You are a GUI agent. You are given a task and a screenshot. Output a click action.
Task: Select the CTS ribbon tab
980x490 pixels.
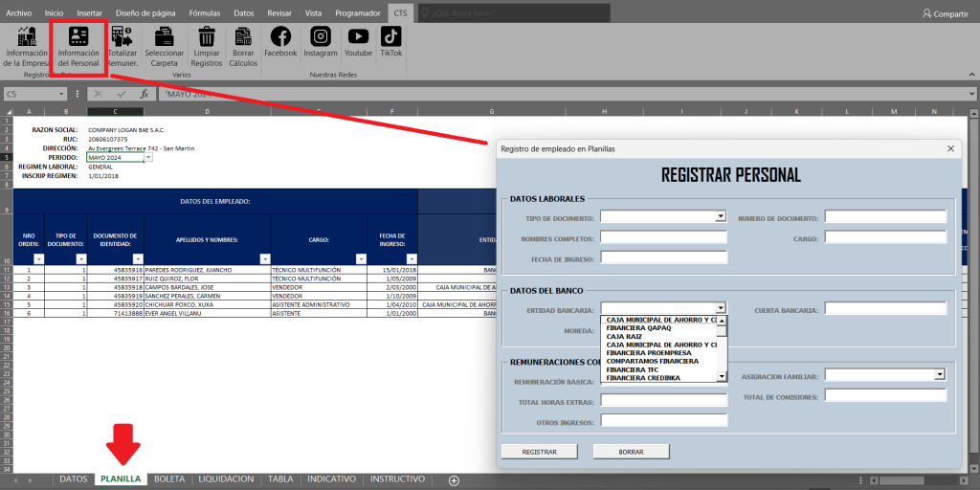coord(400,13)
